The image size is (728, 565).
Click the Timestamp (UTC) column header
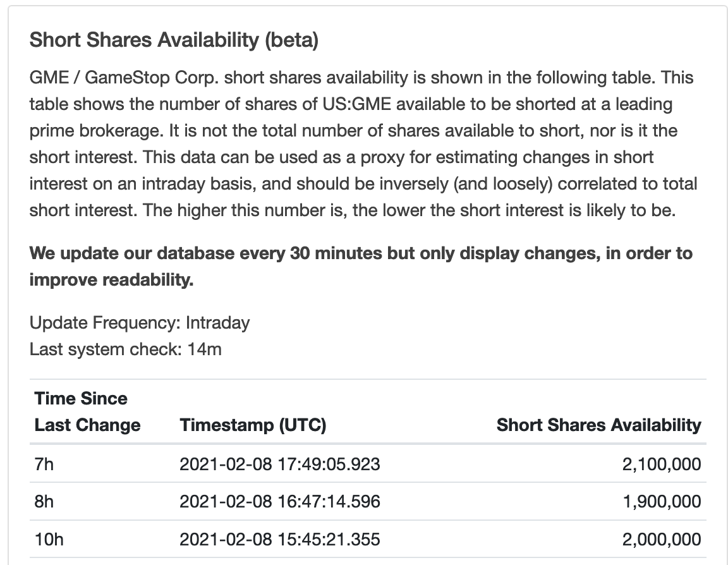pyautogui.click(x=253, y=425)
